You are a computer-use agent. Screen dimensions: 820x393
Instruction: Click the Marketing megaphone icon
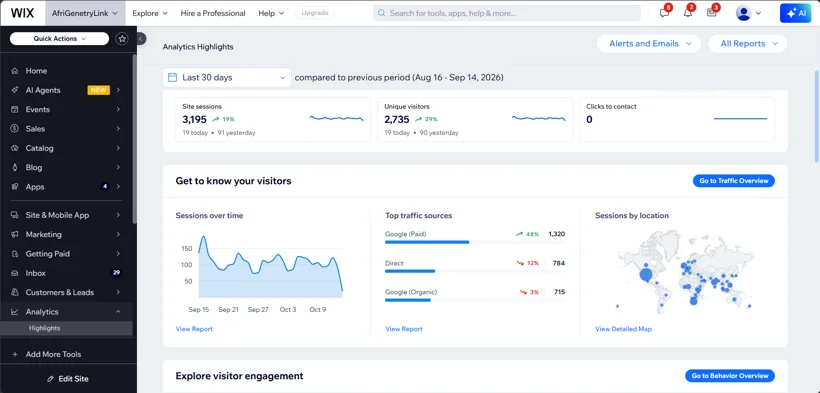[15, 234]
